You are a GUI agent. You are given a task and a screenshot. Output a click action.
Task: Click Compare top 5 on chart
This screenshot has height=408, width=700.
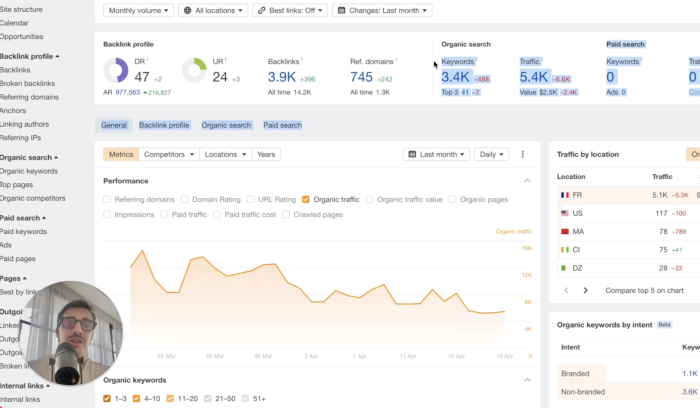645,290
